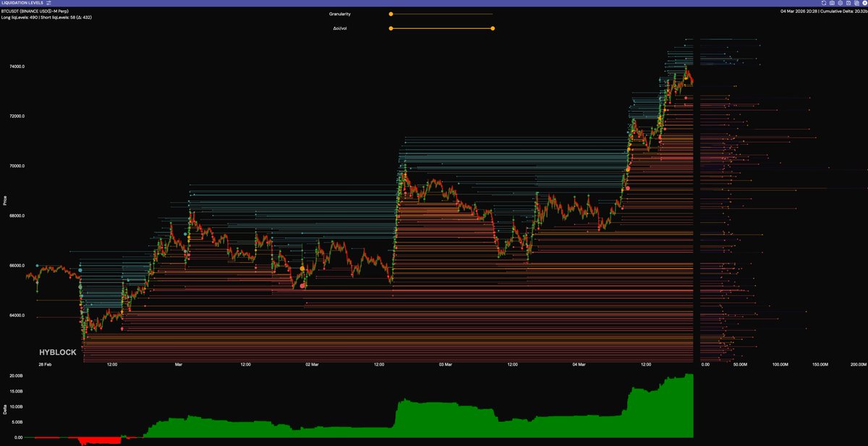
Task: Click the 04 Mar date axis label
Action: coord(579,365)
